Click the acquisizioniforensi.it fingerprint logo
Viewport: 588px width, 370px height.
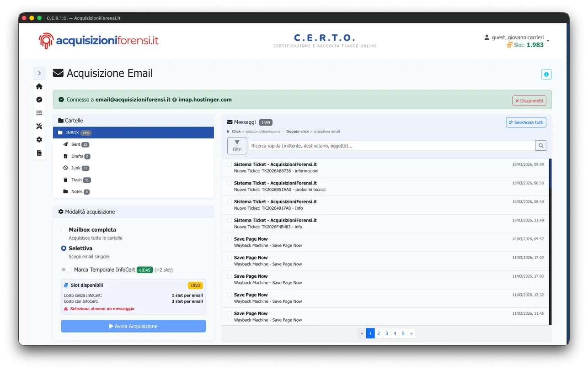tap(45, 40)
